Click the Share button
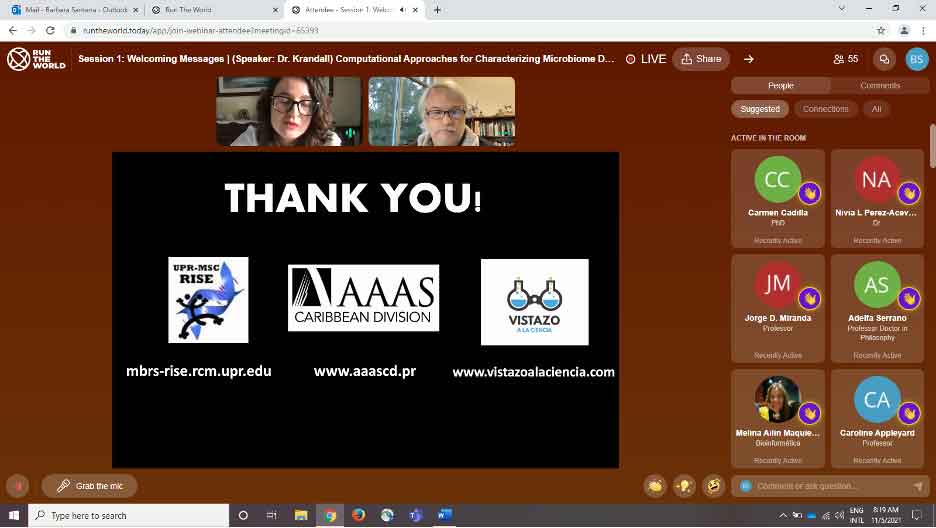 click(x=701, y=59)
